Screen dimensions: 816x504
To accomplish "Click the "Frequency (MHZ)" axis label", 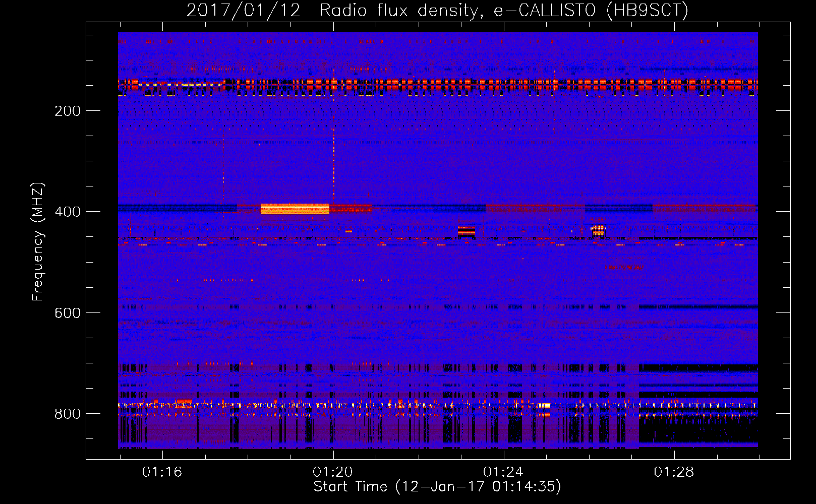I will [38, 242].
